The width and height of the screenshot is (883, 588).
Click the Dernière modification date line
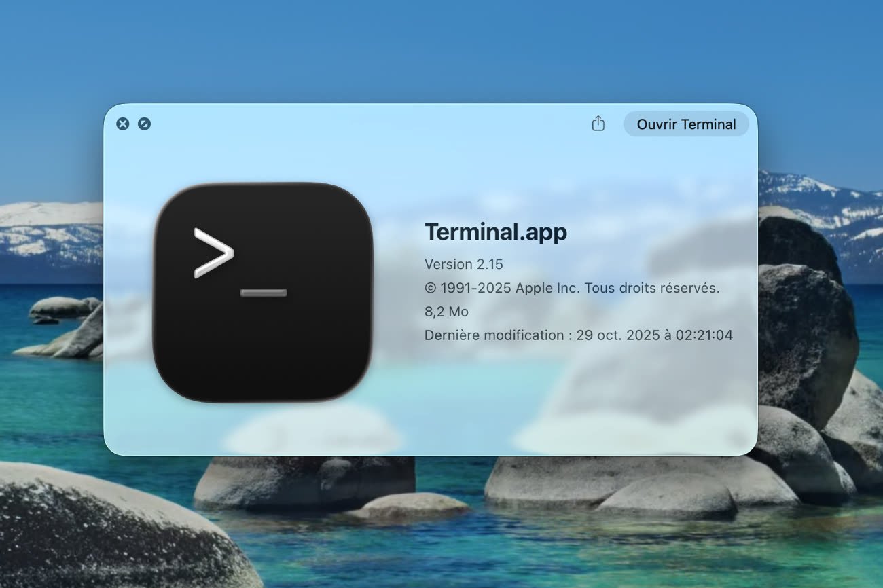578,335
